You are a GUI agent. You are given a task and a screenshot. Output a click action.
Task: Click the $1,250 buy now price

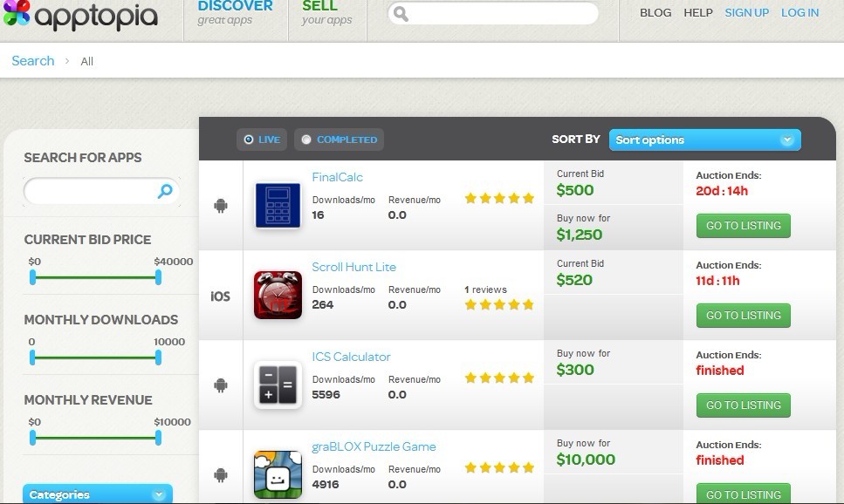coord(580,235)
